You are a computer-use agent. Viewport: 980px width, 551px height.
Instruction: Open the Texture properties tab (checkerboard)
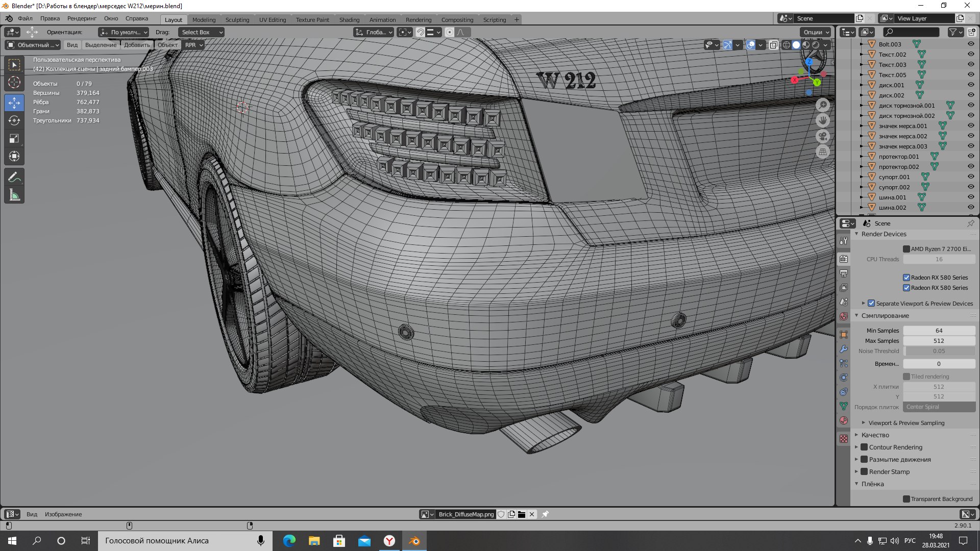click(x=844, y=439)
